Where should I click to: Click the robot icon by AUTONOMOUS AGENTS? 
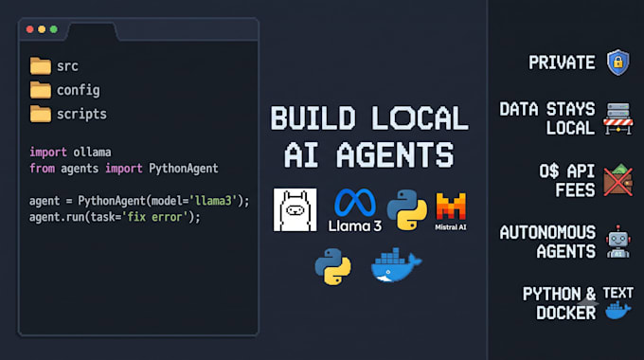point(618,242)
